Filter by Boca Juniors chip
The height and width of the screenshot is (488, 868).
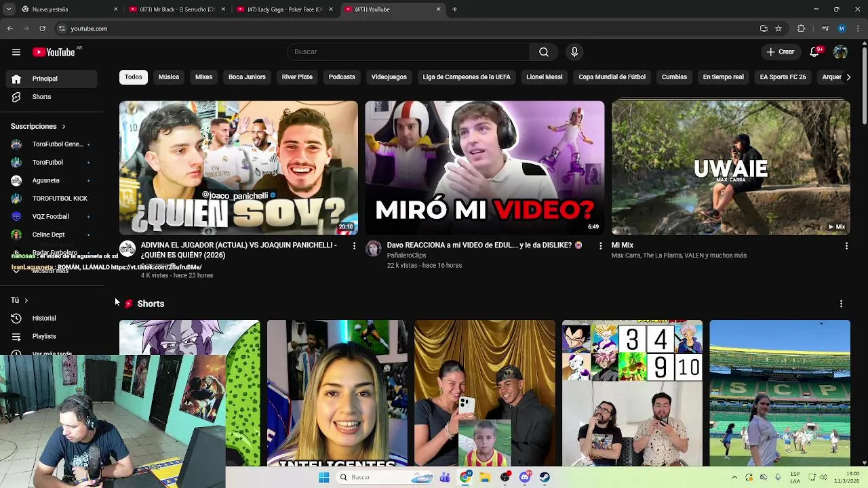coord(247,77)
